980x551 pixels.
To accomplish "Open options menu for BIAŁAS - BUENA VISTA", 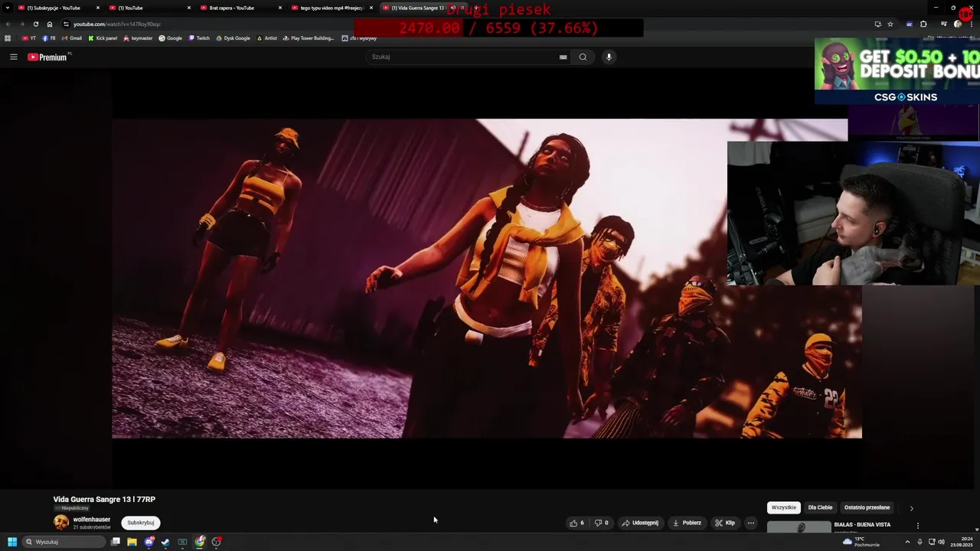I will (918, 526).
